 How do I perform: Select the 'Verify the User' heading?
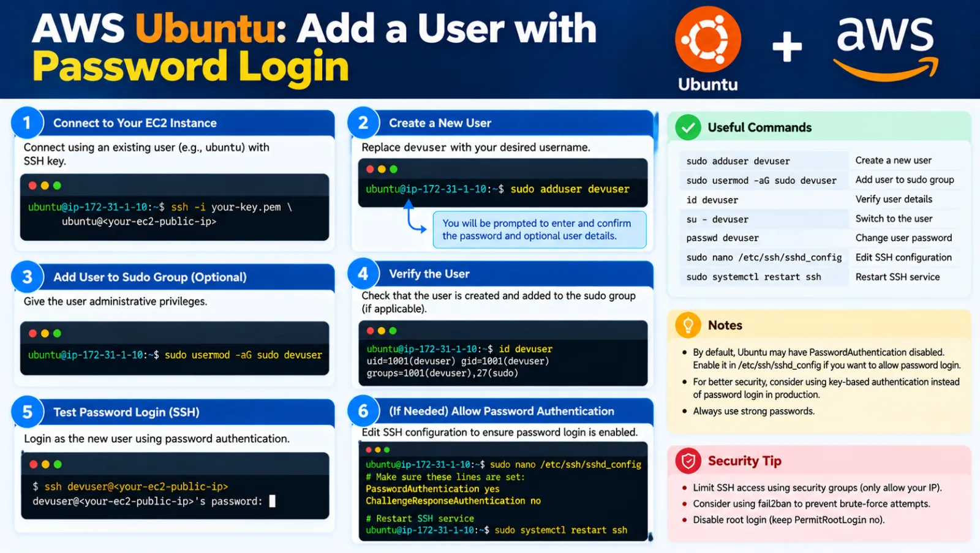(x=429, y=274)
